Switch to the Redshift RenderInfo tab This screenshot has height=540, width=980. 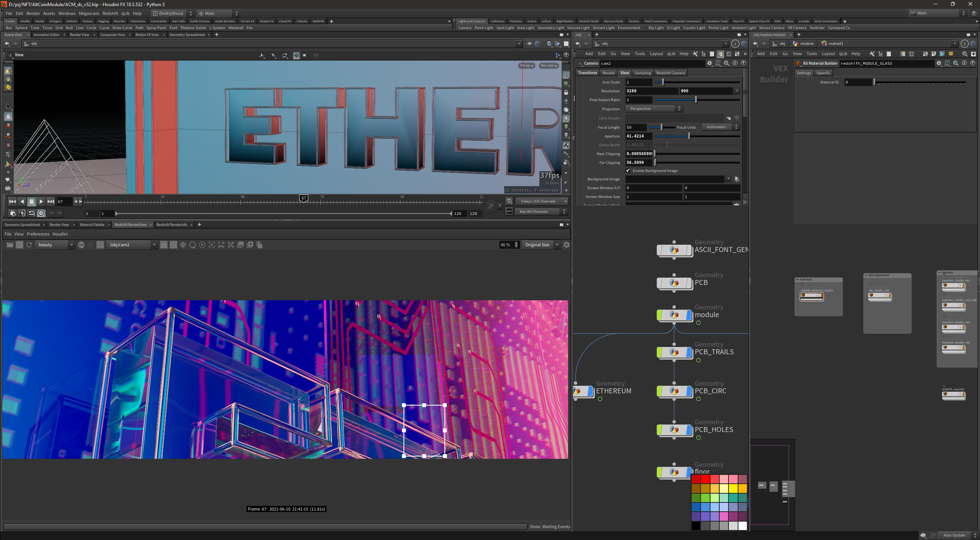point(171,225)
